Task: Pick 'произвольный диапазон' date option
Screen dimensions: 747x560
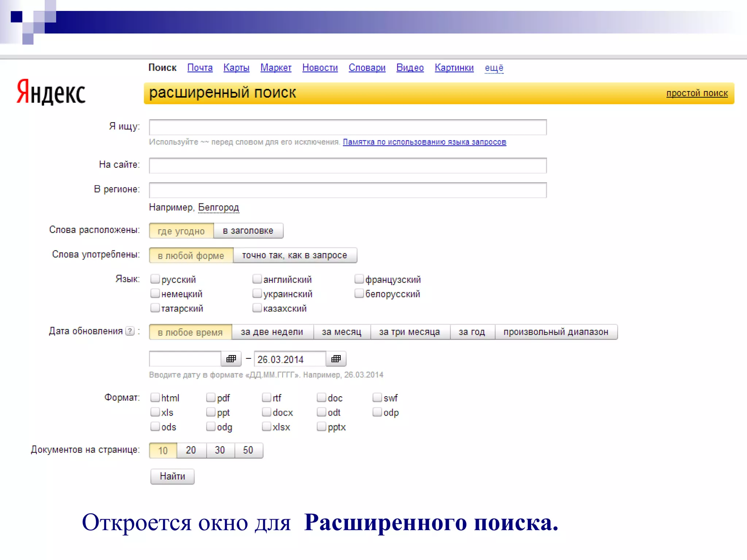Action: point(556,332)
